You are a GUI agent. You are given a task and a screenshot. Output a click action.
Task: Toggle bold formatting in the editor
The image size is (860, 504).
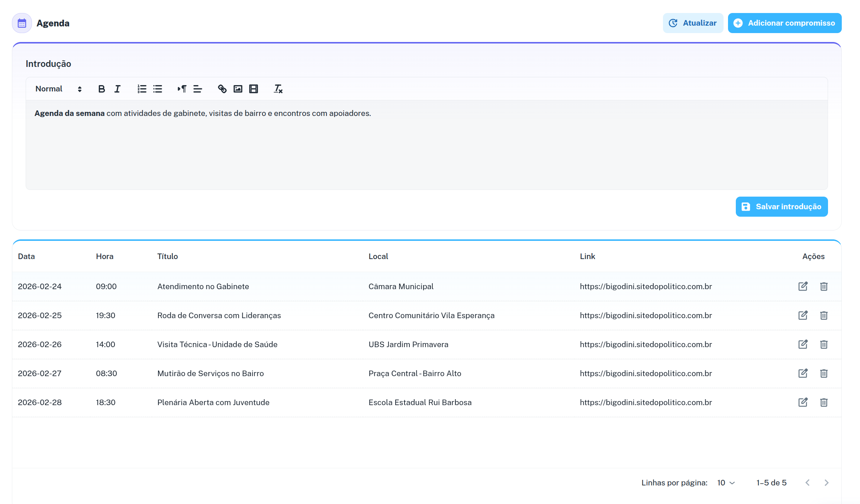(101, 89)
